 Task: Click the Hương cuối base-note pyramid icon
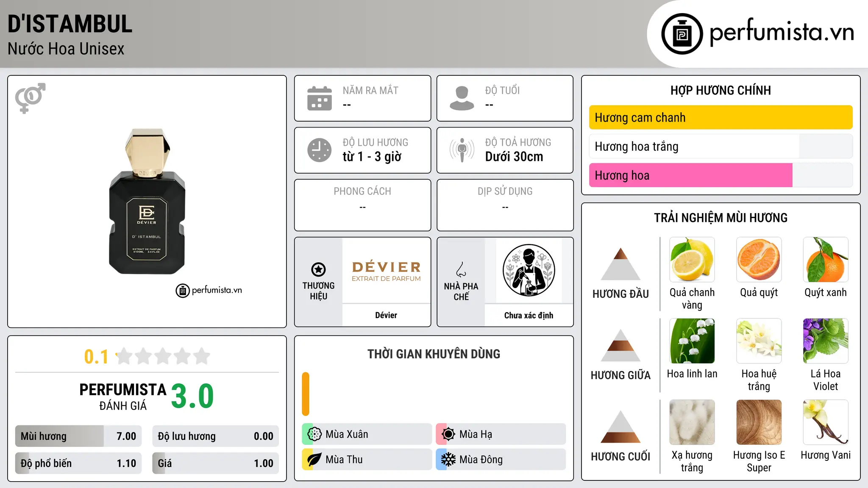pyautogui.click(x=620, y=427)
